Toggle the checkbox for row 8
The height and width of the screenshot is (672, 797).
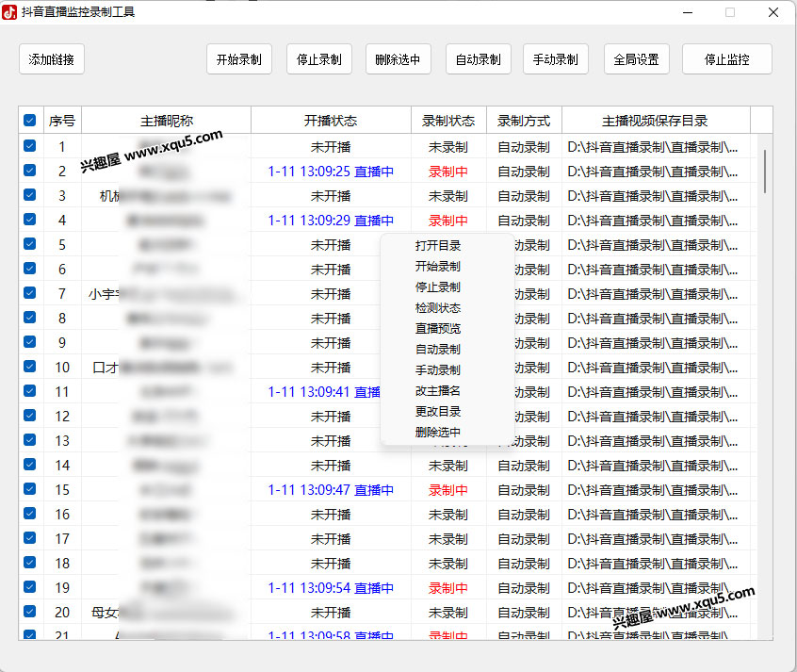pos(30,318)
